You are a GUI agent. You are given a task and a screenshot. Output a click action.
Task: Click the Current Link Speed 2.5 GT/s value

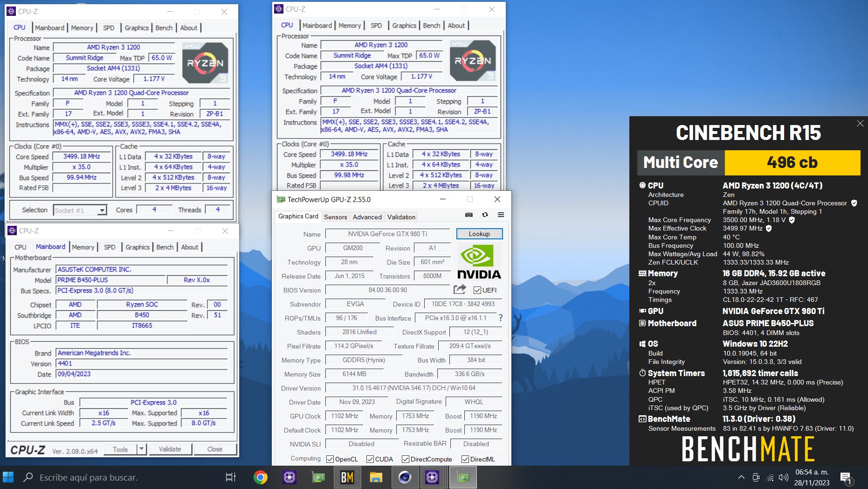pyautogui.click(x=103, y=423)
